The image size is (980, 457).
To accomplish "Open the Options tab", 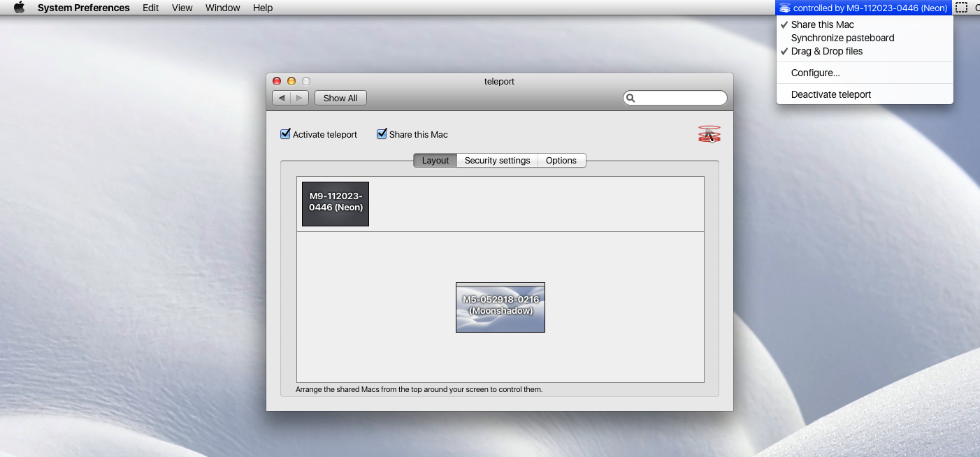I will pos(561,161).
